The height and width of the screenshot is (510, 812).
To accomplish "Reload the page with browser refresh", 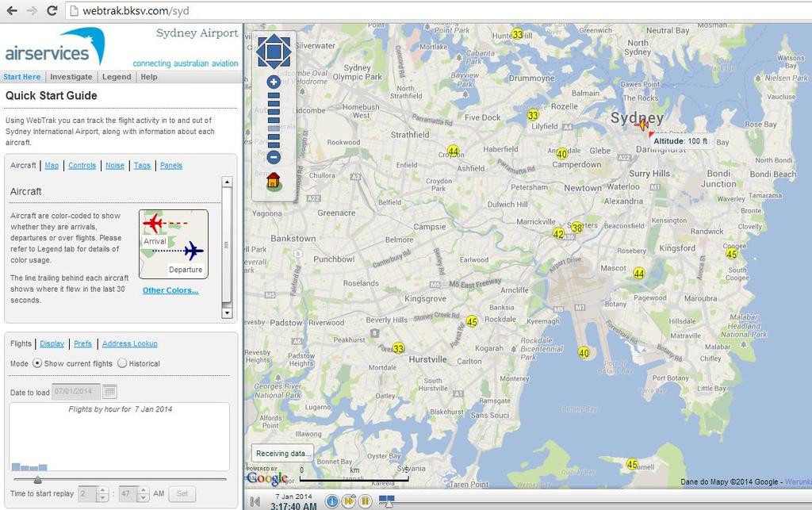I will 52,10.
